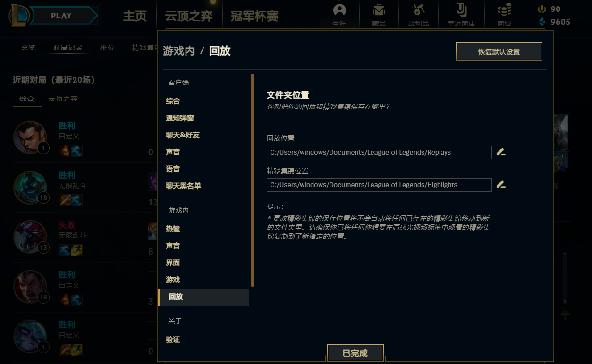Screen dimensions: 592x364
Task: Click the settings sidebar scrollbar
Action: [253, 180]
